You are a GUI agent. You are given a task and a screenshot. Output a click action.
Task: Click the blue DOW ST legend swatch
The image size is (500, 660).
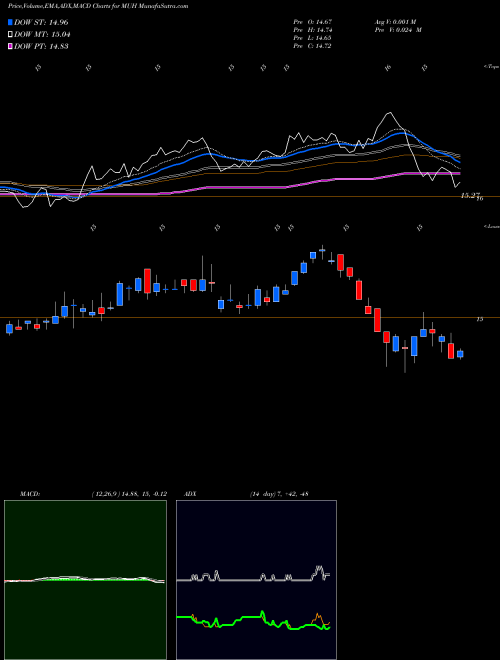10,22
